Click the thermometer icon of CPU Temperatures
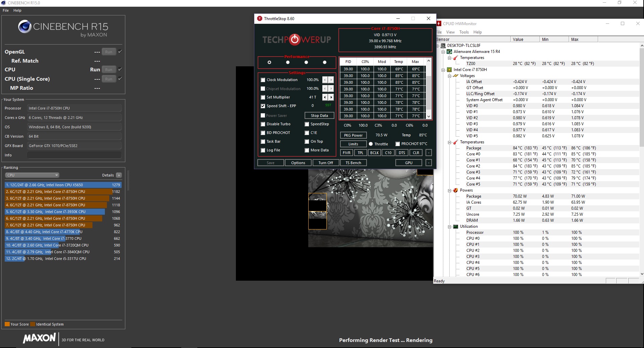Image resolution: width=644 pixels, height=348 pixels. (456, 142)
